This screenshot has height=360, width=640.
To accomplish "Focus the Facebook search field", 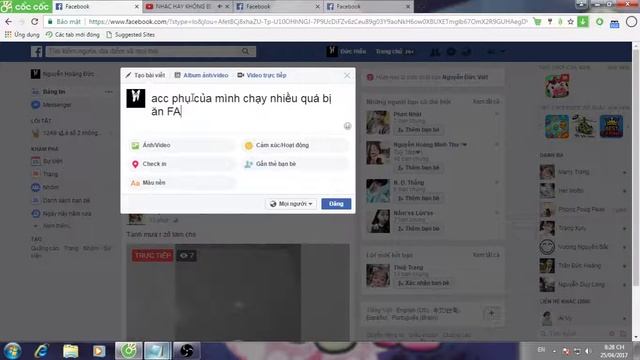I will (143, 51).
